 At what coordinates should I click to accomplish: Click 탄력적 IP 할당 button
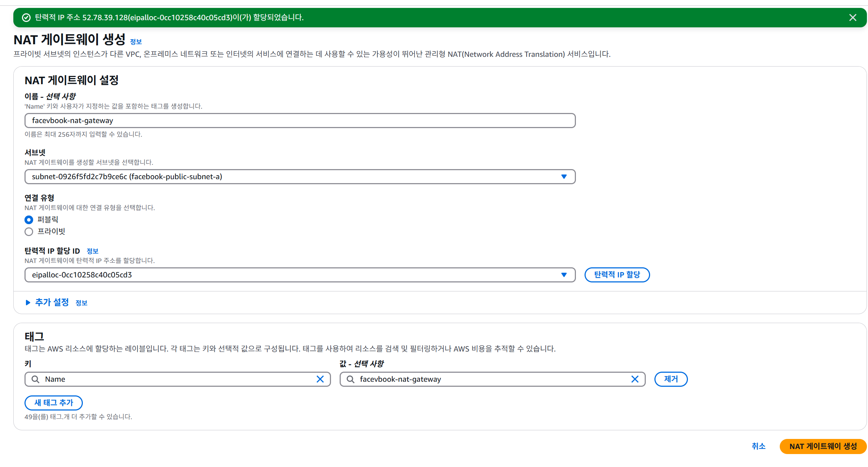point(617,275)
